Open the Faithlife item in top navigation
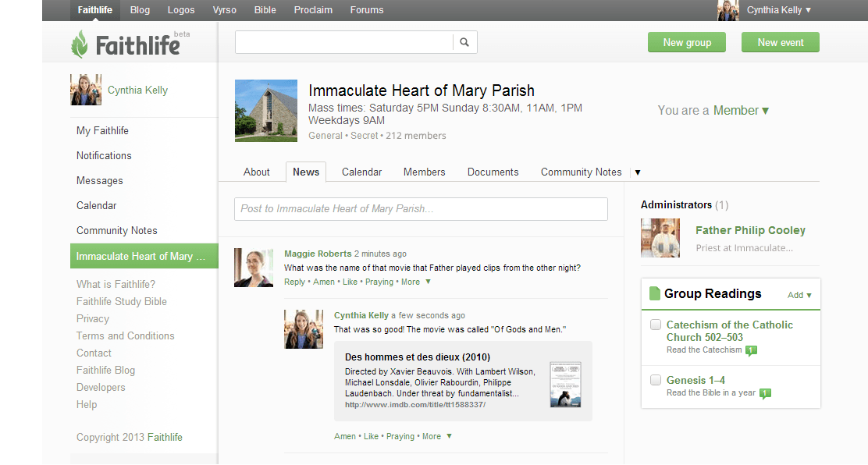The height and width of the screenshot is (465, 868). tap(94, 10)
